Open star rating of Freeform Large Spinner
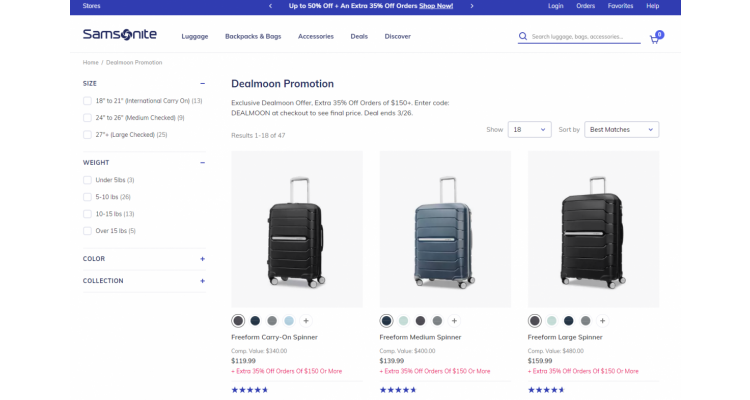The image size is (750, 400). (546, 390)
